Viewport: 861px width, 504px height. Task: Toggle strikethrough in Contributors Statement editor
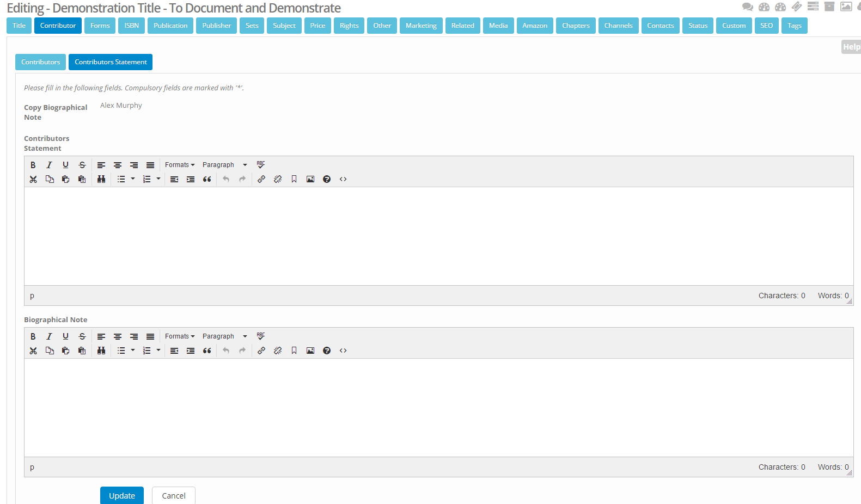point(82,165)
